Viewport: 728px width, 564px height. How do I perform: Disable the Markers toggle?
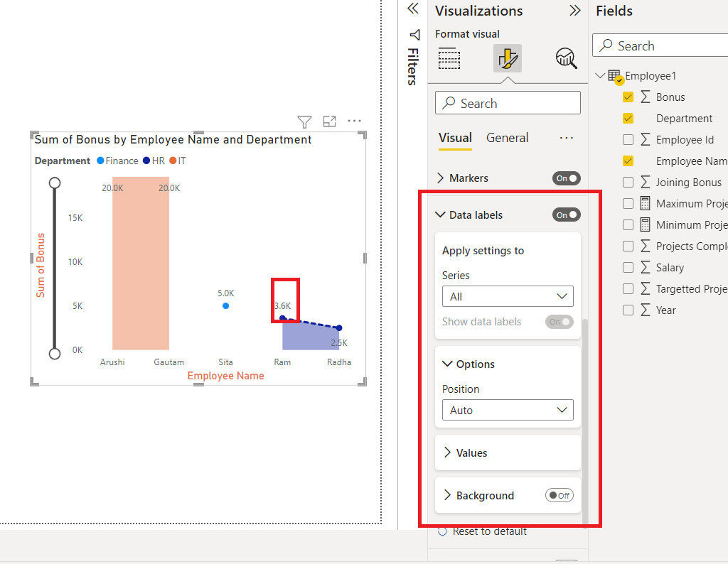566,178
